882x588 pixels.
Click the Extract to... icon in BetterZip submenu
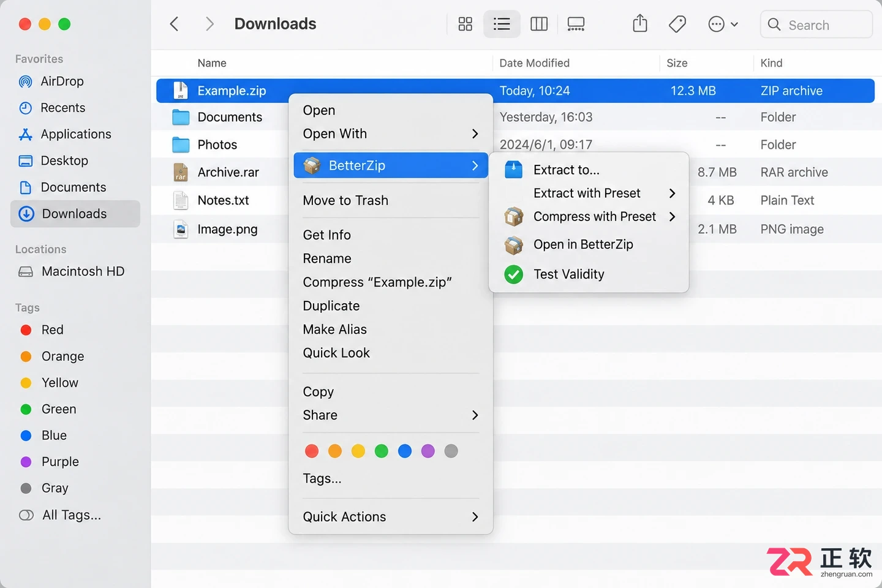coord(513,170)
